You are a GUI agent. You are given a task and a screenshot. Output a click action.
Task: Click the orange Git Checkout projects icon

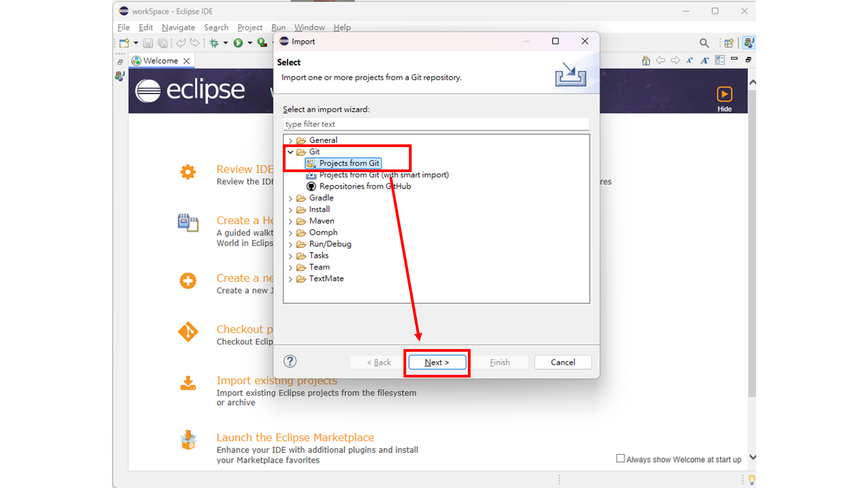coord(188,332)
